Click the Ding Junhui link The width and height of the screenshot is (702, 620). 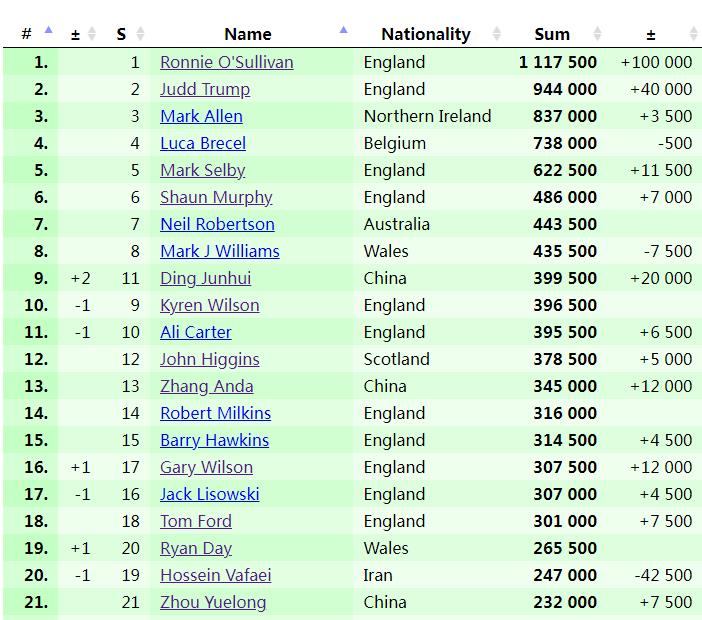[x=205, y=278]
